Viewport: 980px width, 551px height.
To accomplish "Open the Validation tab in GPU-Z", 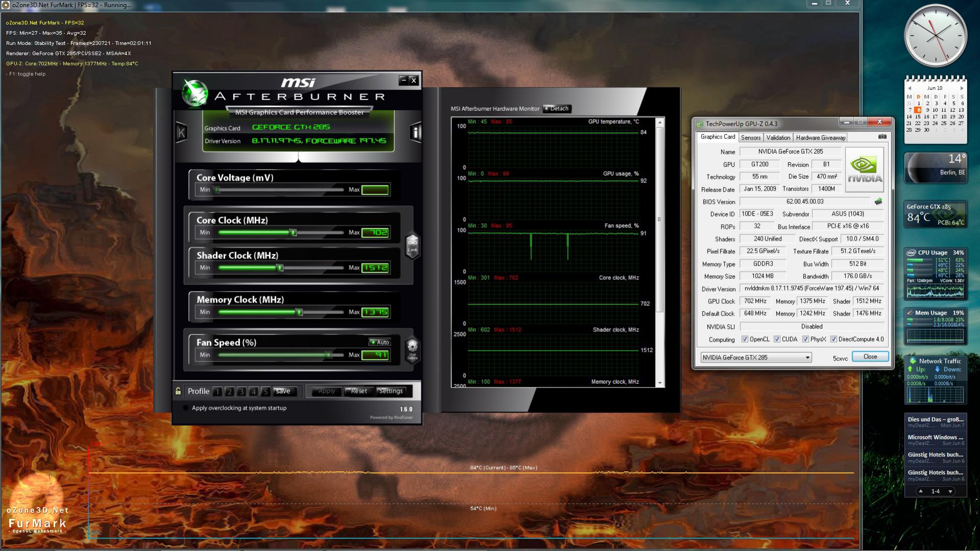I will 778,137.
